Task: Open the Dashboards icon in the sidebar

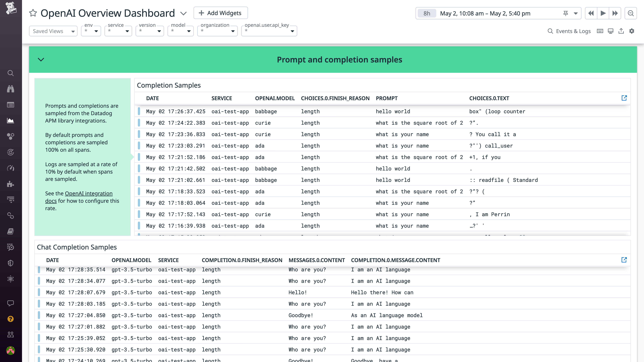Action: tap(10, 121)
